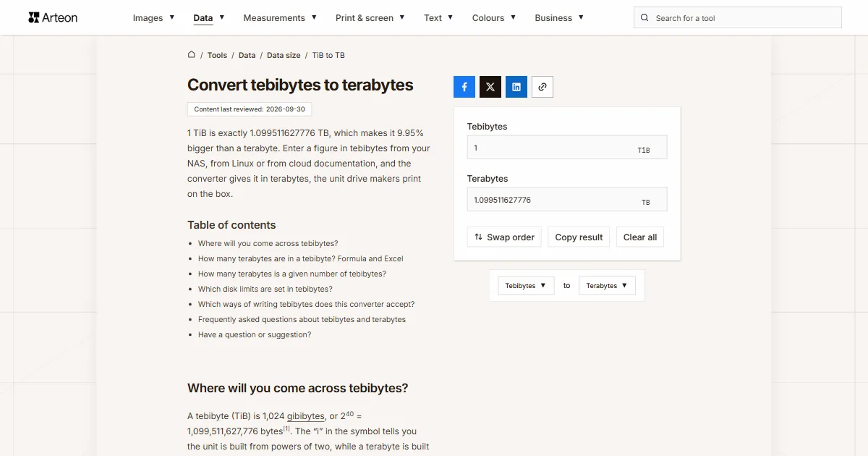Screen dimensions: 868x456
Task: Click the search magnifier icon
Action: (x=645, y=18)
